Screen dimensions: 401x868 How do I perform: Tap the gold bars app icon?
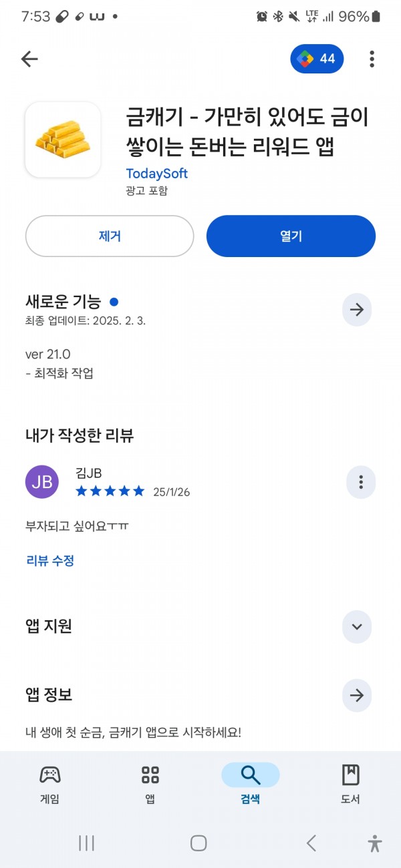pos(63,140)
